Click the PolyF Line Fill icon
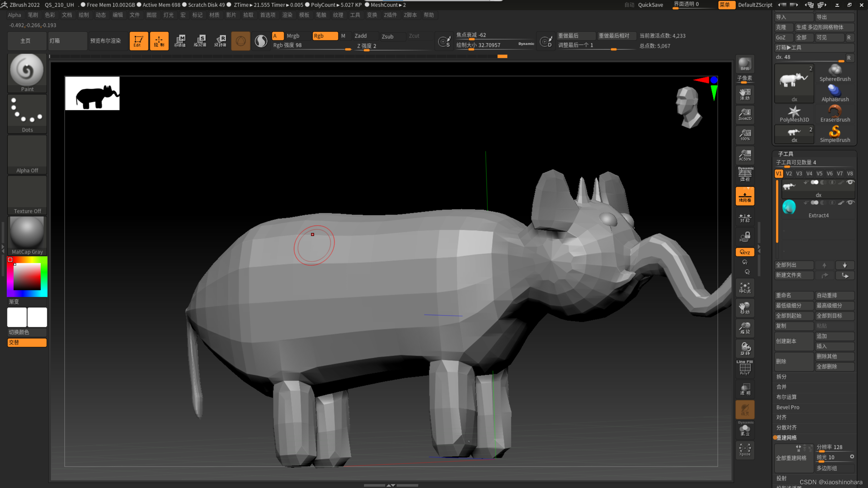Screen dimensions: 868x488 click(745, 368)
